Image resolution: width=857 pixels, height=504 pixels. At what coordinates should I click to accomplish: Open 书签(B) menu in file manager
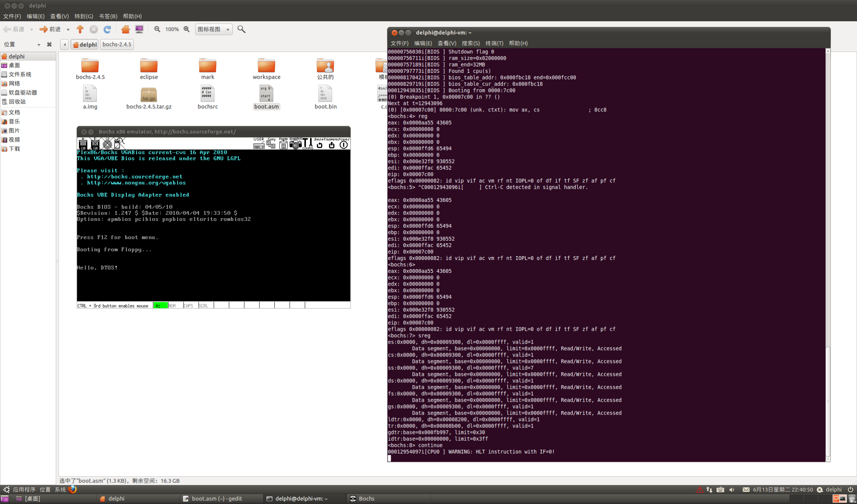(x=108, y=16)
